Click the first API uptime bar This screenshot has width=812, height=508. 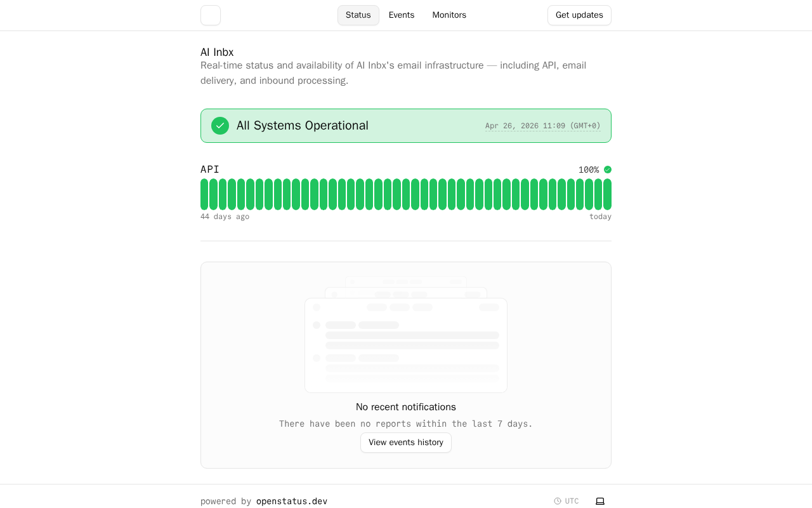tap(204, 194)
